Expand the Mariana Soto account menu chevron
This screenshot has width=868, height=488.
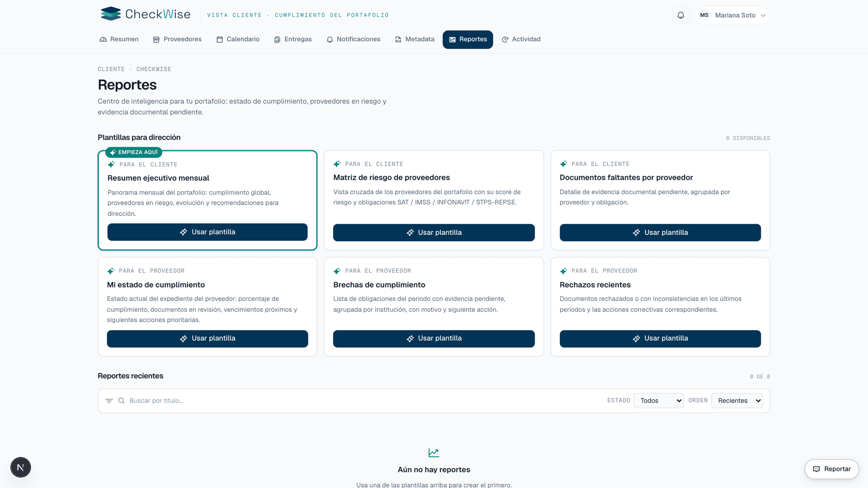tap(763, 15)
